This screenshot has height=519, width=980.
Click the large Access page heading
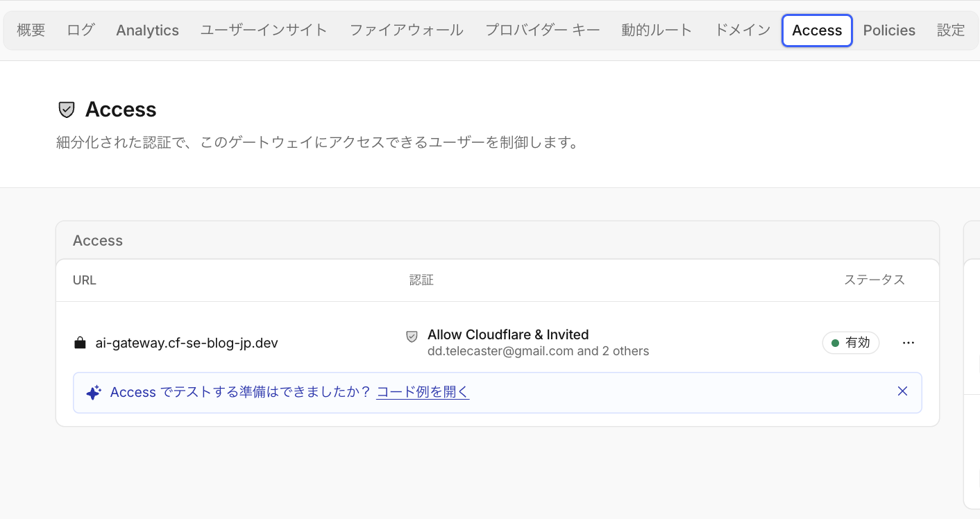(x=121, y=110)
